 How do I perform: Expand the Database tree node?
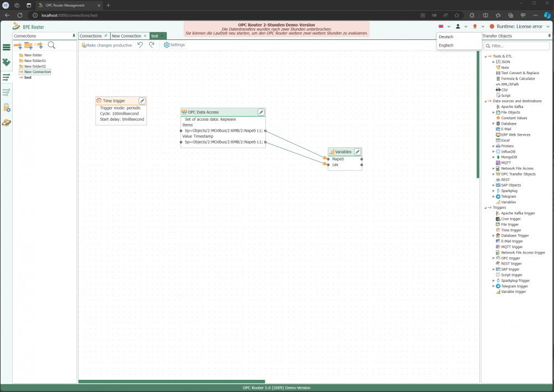494,123
